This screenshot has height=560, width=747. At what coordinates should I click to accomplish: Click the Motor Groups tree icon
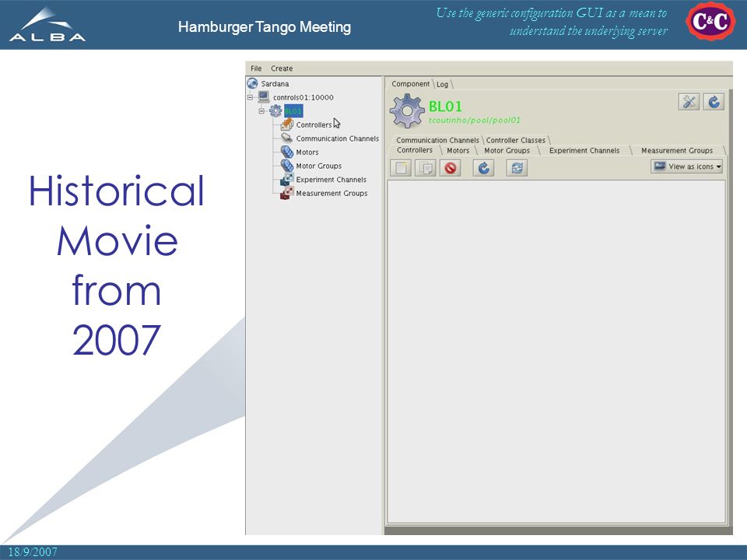pos(287,165)
